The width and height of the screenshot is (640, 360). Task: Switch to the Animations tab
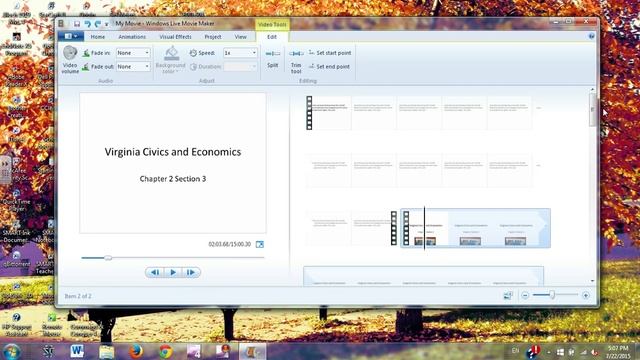click(x=132, y=37)
